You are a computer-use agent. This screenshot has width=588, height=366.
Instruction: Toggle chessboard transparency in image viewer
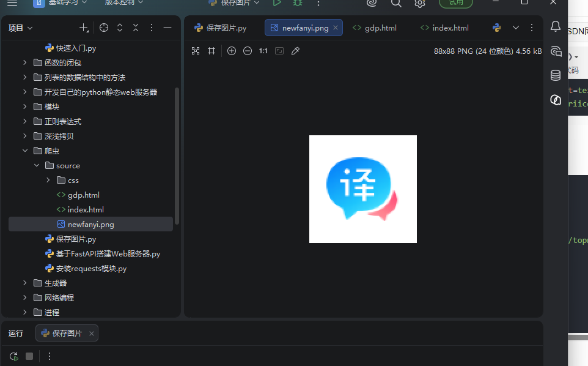(196, 51)
